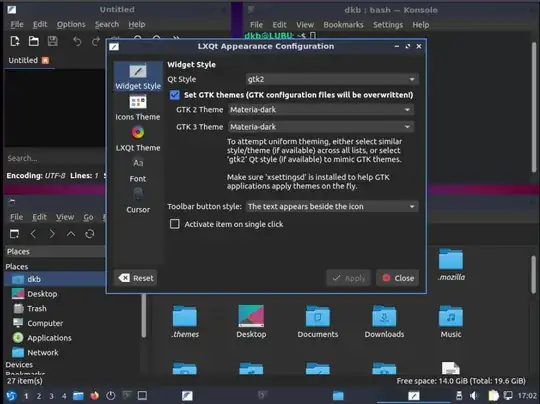Switch to workspace 4

pyautogui.click(x=64, y=396)
